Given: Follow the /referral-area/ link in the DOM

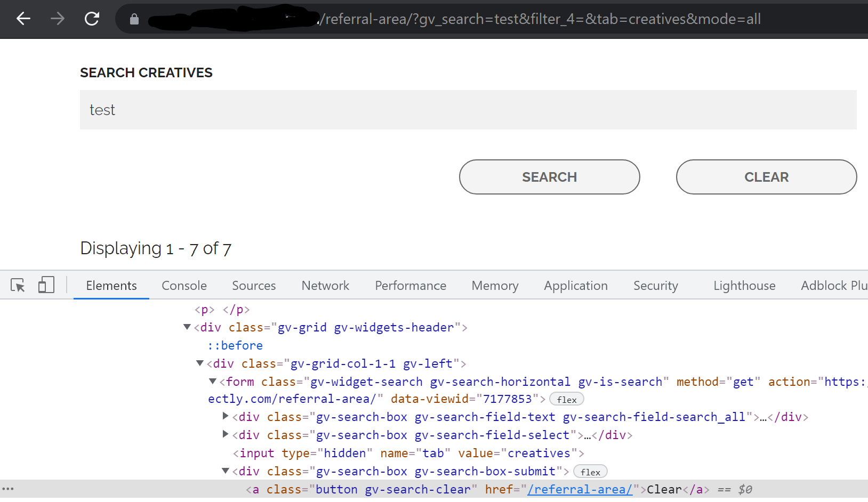Looking at the screenshot, I should click(x=580, y=489).
